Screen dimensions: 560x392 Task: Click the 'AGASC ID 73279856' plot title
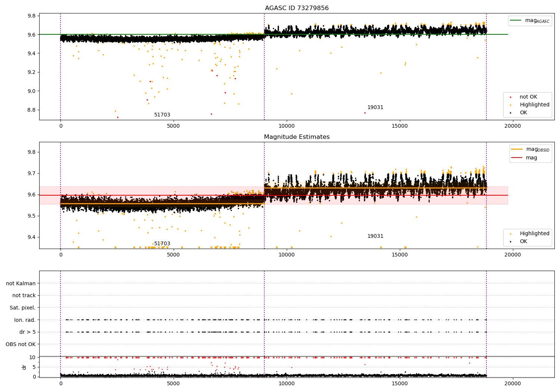coord(297,8)
